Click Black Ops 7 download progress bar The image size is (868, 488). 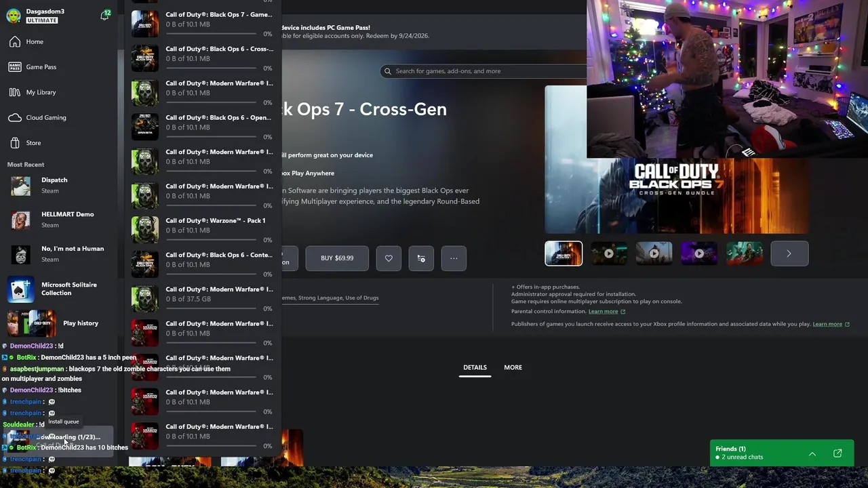coord(211,33)
